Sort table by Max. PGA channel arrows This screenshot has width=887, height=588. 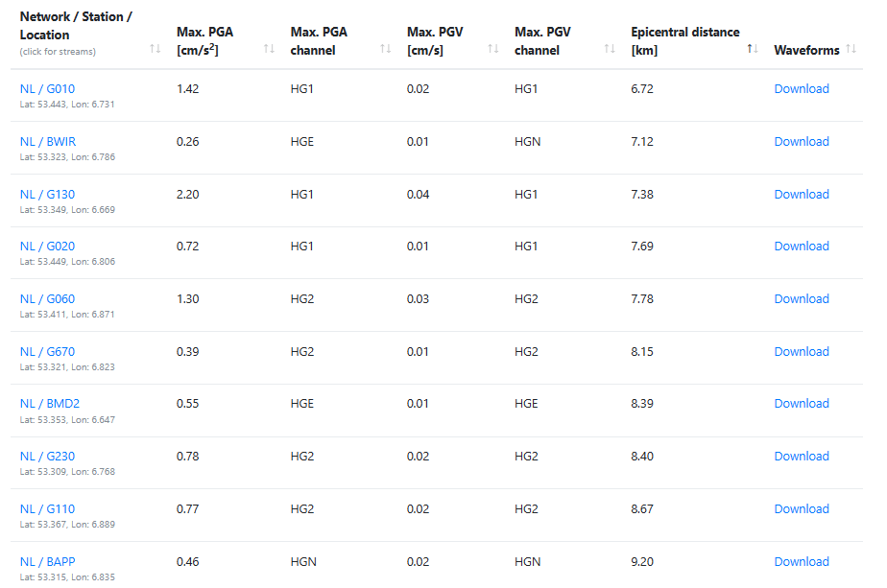[386, 49]
